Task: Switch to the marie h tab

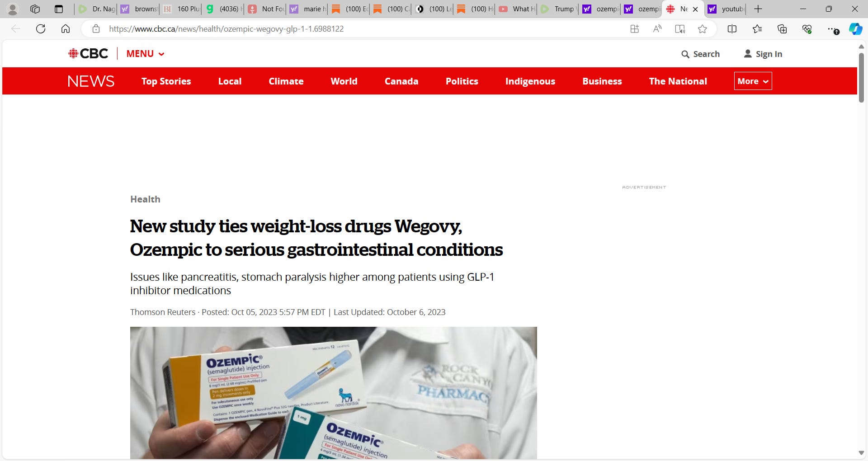Action: pyautogui.click(x=308, y=9)
